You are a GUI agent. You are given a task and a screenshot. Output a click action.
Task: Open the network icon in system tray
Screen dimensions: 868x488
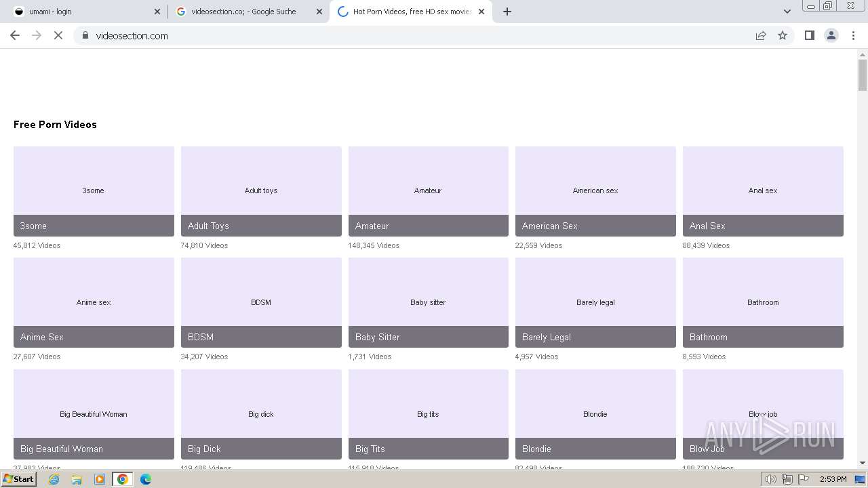787,479
